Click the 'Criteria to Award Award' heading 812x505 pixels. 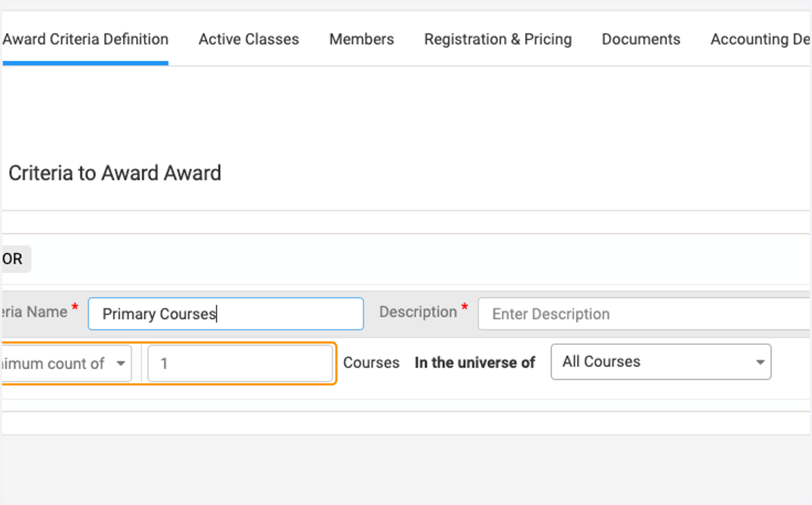pyautogui.click(x=115, y=173)
